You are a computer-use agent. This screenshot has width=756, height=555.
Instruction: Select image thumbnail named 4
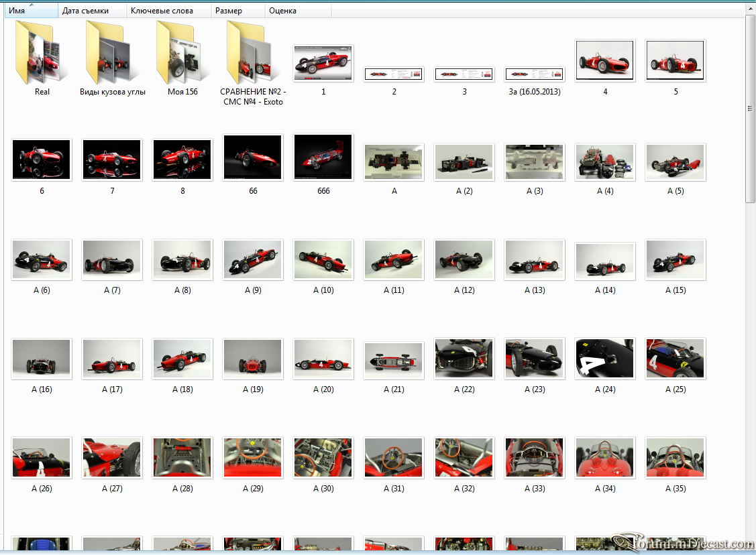click(x=605, y=60)
